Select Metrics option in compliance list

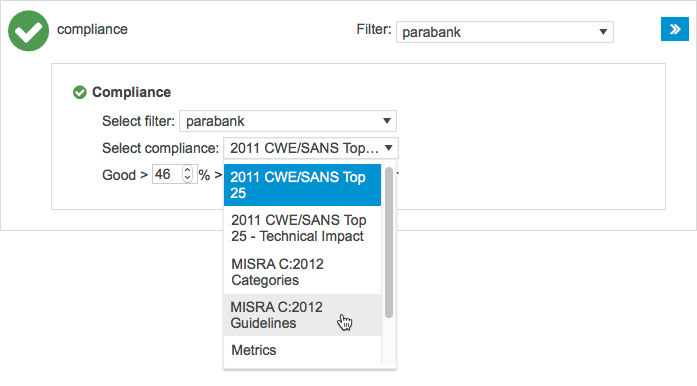point(302,350)
